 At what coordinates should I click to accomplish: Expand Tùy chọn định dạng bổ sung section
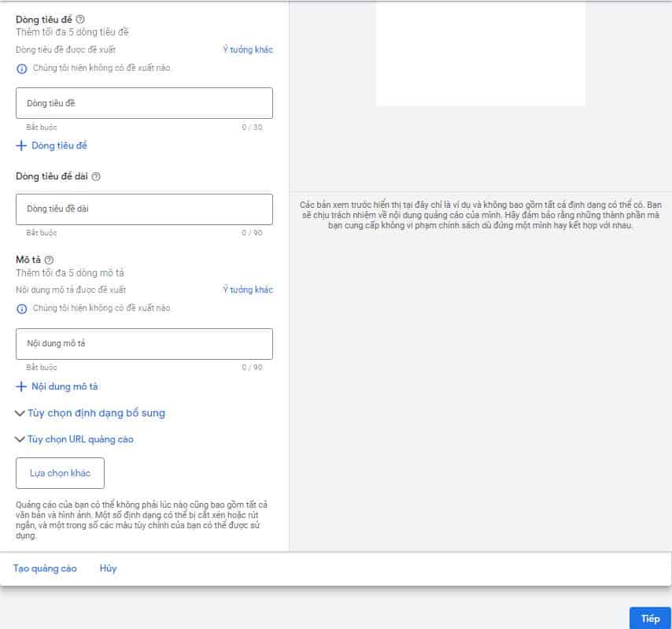click(90, 413)
